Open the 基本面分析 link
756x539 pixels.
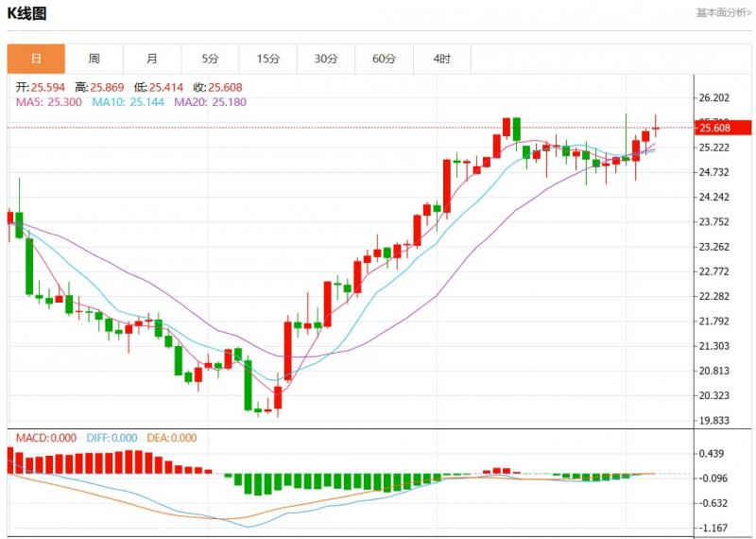tap(723, 12)
